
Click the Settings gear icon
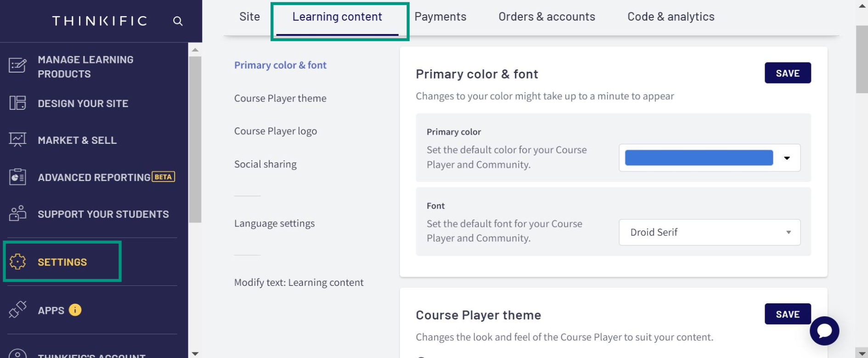pos(17,261)
